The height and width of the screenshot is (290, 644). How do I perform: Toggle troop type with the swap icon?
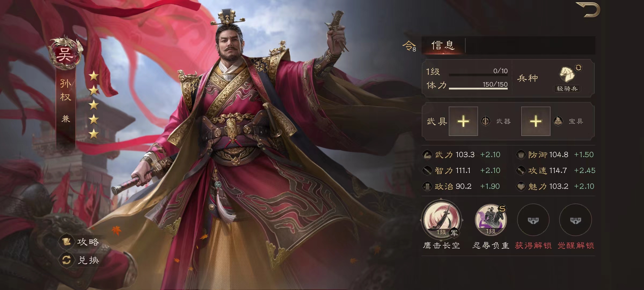click(579, 67)
